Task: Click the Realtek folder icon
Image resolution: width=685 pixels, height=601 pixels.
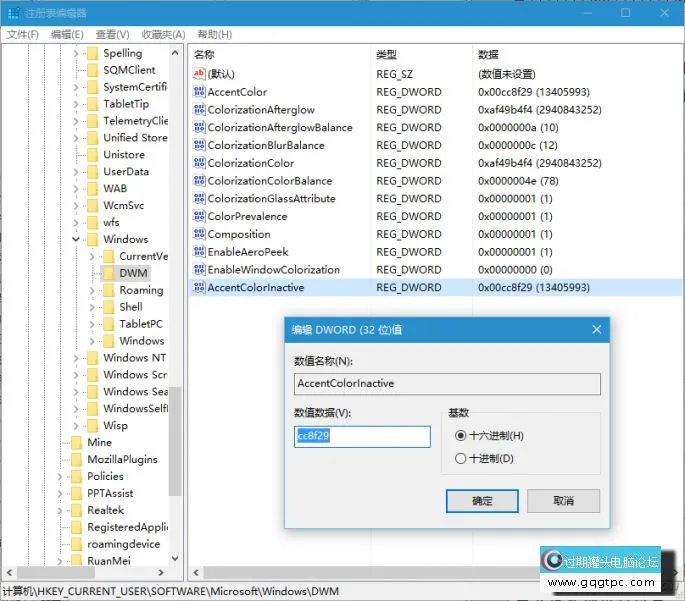Action: (x=76, y=510)
